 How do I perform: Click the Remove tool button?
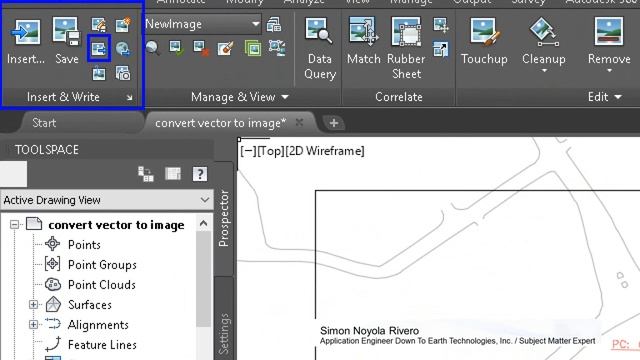click(x=609, y=41)
